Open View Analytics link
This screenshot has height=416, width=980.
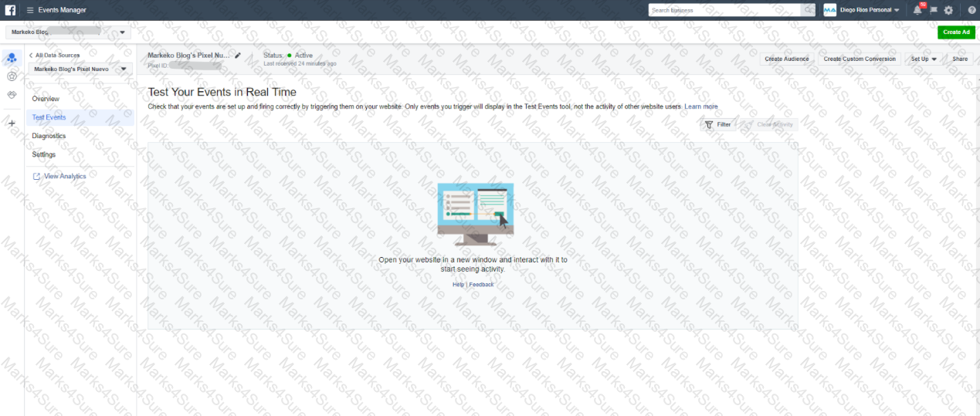tap(59, 176)
